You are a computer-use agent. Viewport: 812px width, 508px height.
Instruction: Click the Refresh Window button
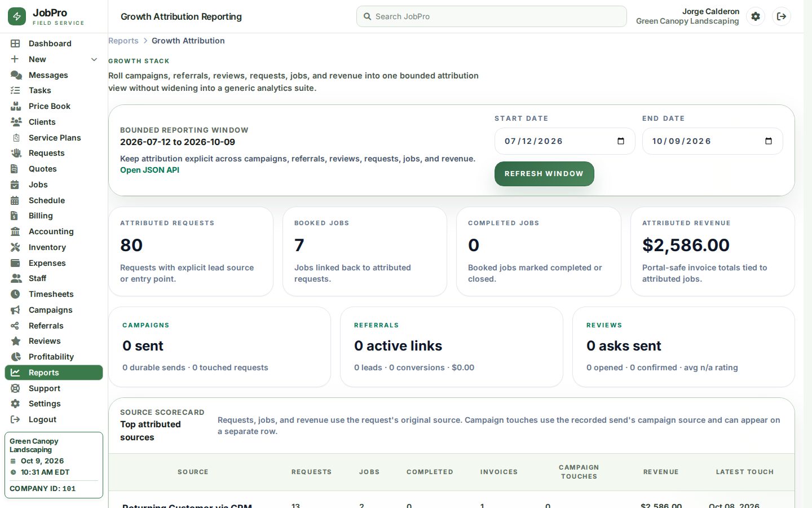coord(544,174)
